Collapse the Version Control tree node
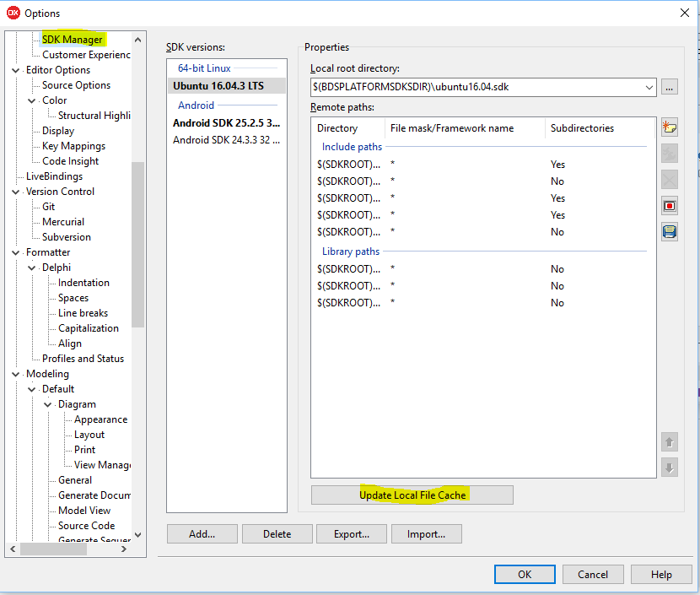Viewport: 700px width, 595px height. coord(16,192)
